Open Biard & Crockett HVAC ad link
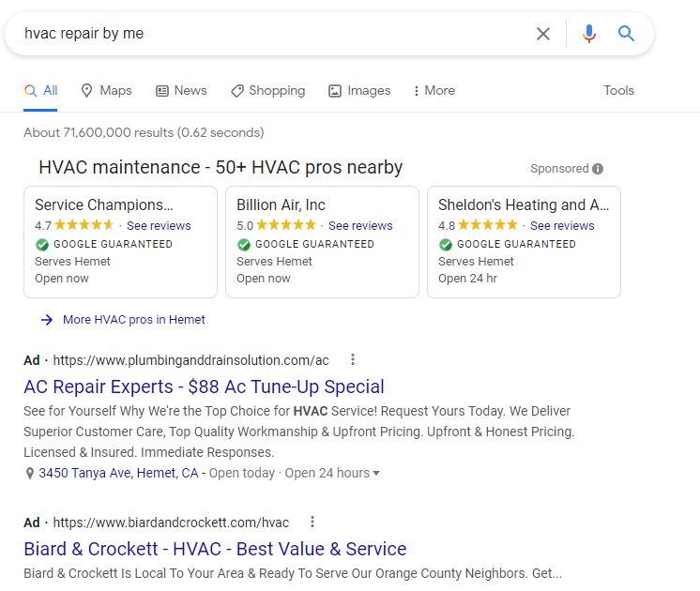Viewport: 700px width, 591px height. [x=215, y=549]
